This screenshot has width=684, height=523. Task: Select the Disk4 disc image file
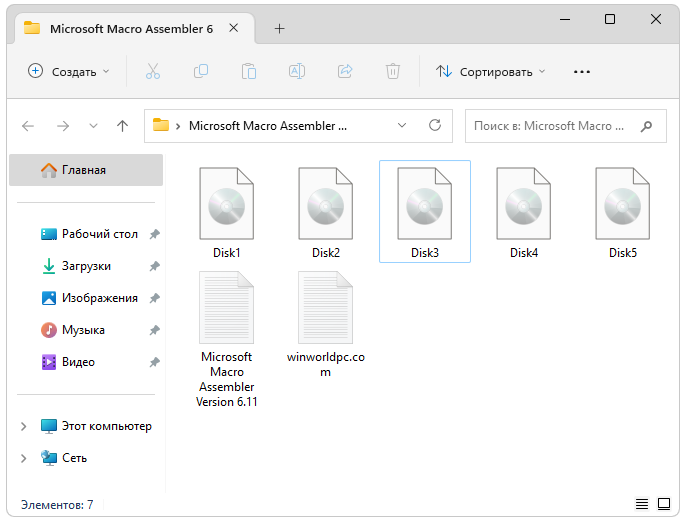[x=523, y=212]
